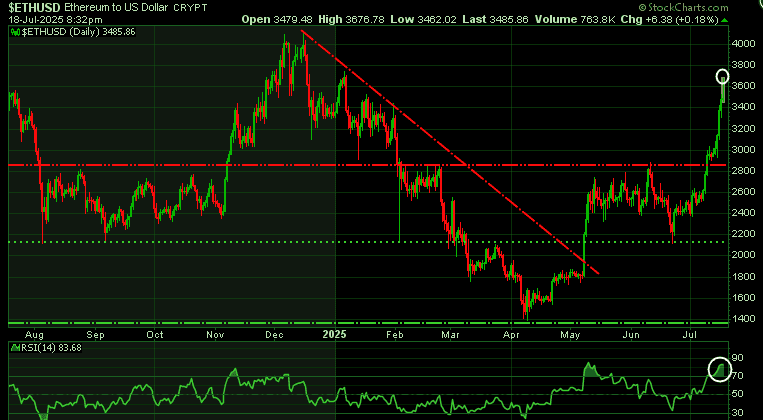Click the 'Ethereum to US Dollar' title text
Image resolution: width=763 pixels, height=420 pixels.
[118, 8]
